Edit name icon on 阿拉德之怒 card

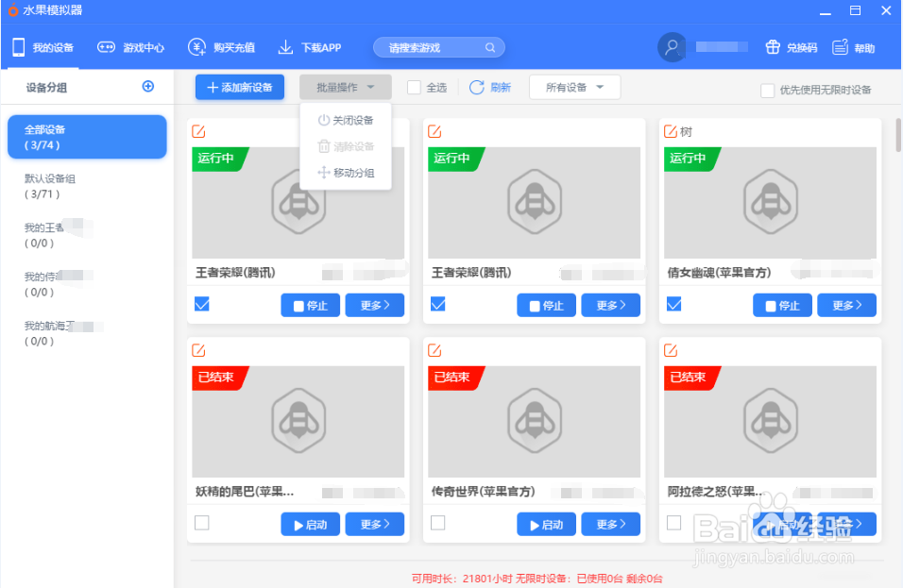point(671,350)
